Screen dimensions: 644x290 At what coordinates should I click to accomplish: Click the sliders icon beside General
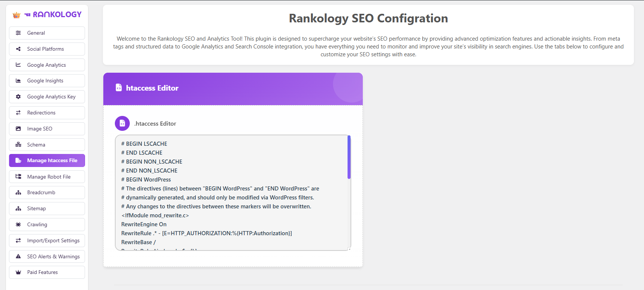(18, 33)
